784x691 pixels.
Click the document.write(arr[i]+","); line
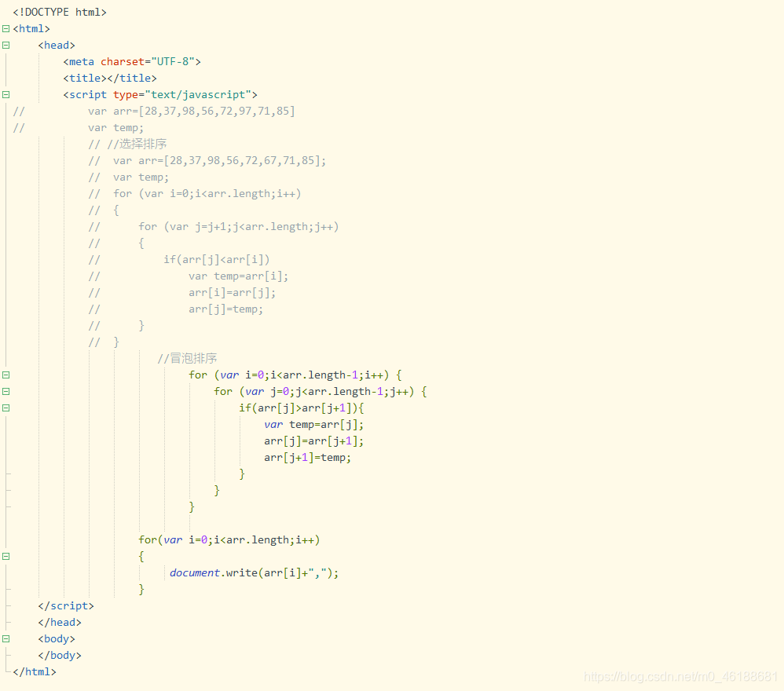(254, 572)
